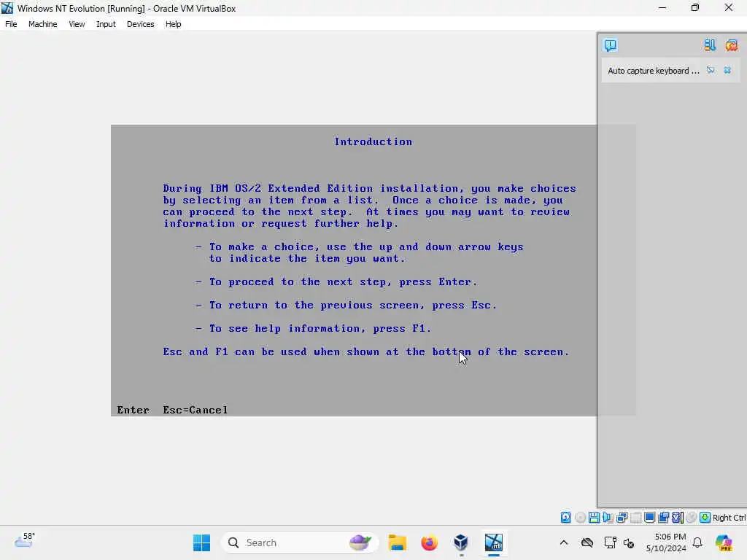Expand the hidden system tray icons chevron
Viewport: 747px width, 560px height.
click(x=564, y=542)
